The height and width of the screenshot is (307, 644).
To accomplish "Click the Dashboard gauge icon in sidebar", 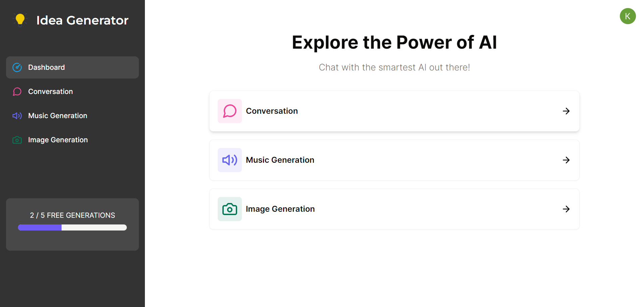I will 17,67.
